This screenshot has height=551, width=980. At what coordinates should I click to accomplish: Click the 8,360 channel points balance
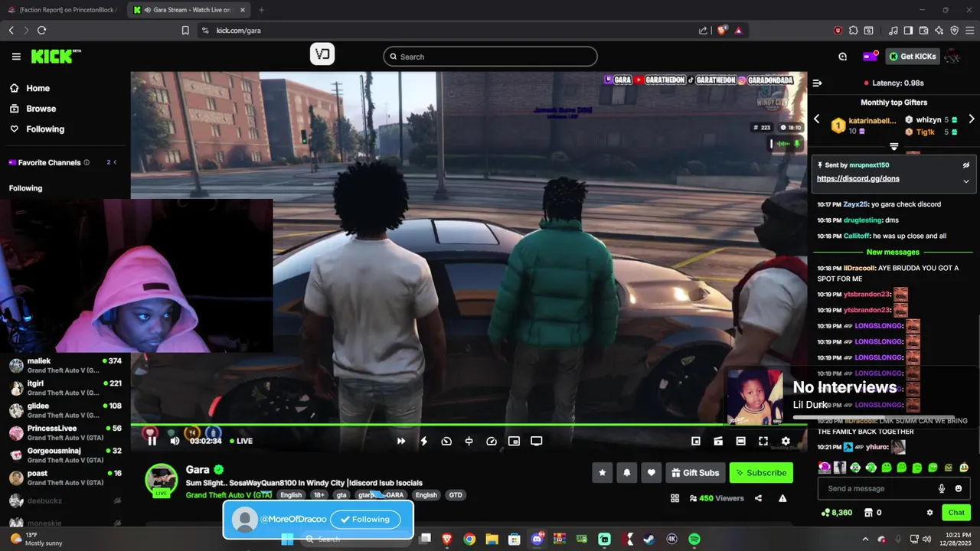click(x=836, y=513)
